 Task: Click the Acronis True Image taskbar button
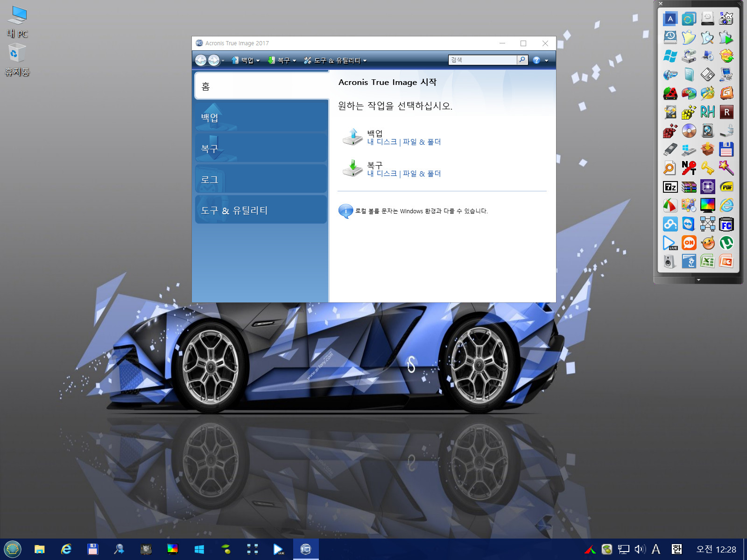(306, 549)
